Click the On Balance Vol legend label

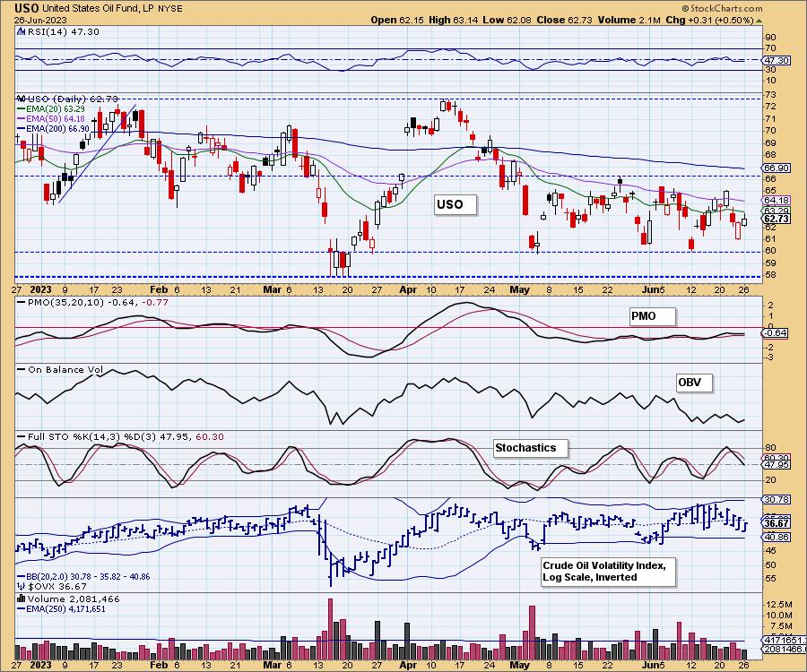click(x=65, y=370)
